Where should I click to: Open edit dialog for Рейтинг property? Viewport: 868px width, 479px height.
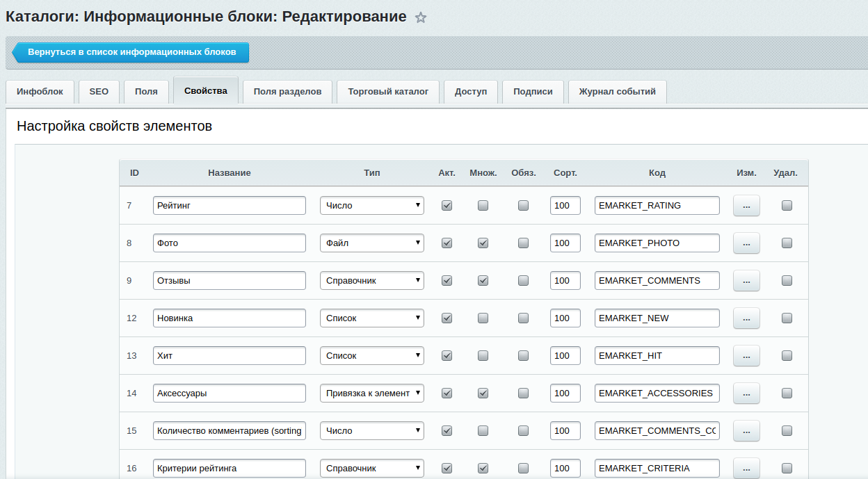coord(746,206)
